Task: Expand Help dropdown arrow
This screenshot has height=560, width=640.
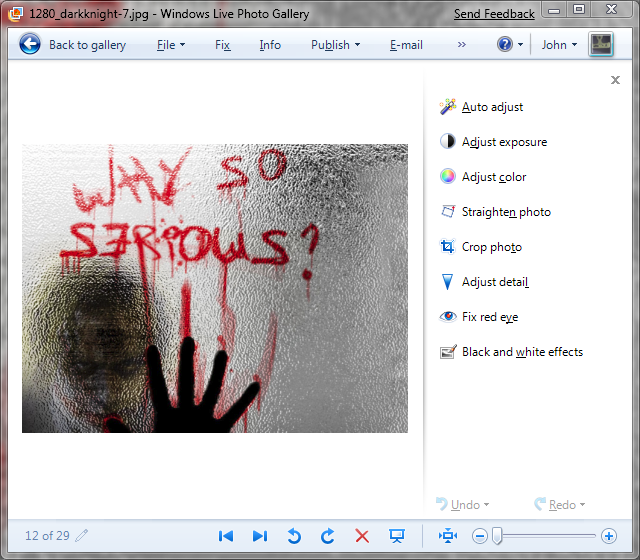Action: click(520, 44)
